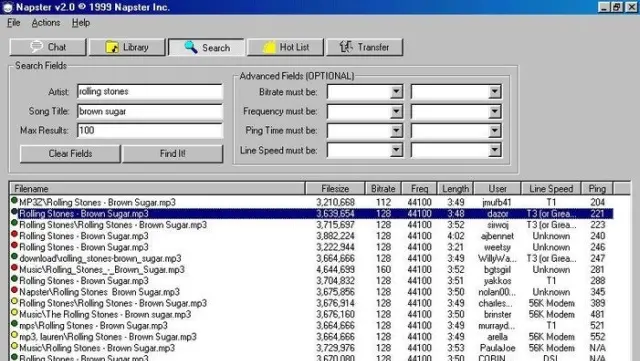Click the Artist input field
This screenshot has width=640, height=361.
[x=150, y=91]
